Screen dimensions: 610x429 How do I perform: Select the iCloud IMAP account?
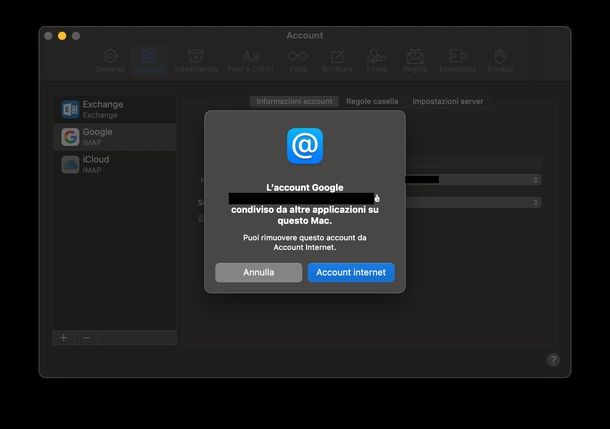[x=115, y=165]
